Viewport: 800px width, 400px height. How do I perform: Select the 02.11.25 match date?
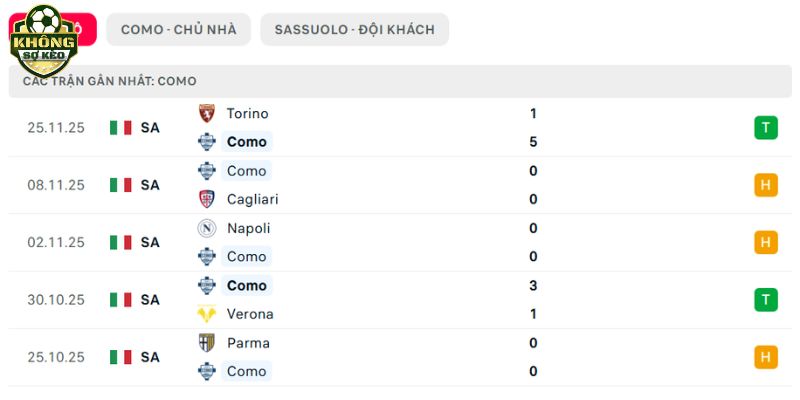pos(56,242)
